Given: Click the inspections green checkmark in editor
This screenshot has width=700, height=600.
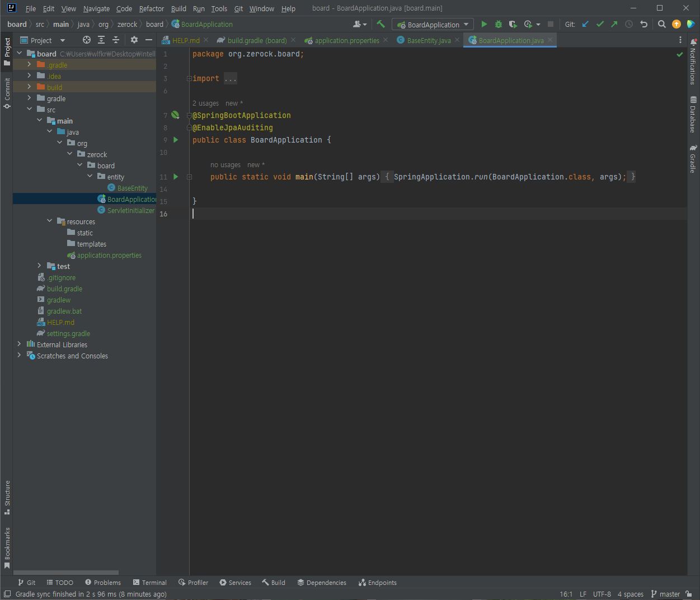Looking at the screenshot, I should click(680, 54).
